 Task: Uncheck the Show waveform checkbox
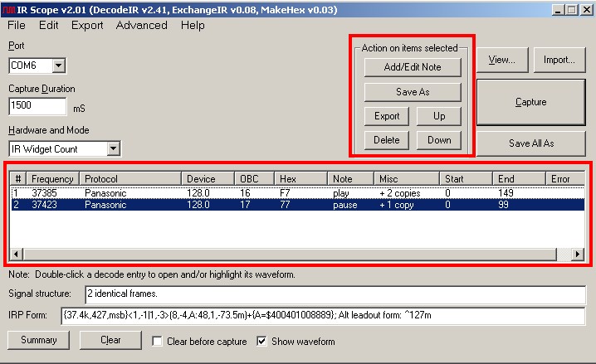[262, 341]
